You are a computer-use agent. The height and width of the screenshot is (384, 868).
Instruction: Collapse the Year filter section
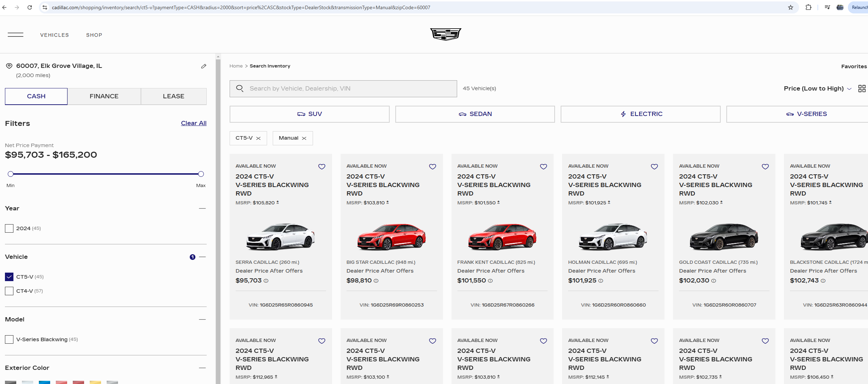click(202, 209)
